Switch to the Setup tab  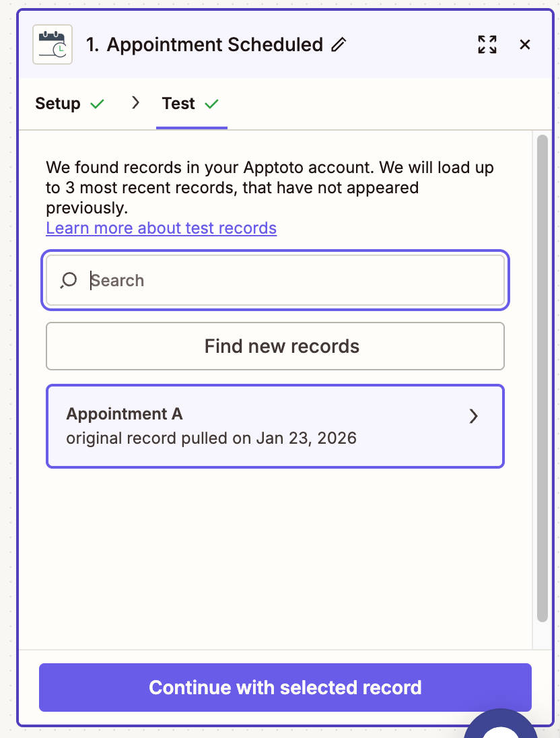pyautogui.click(x=59, y=104)
